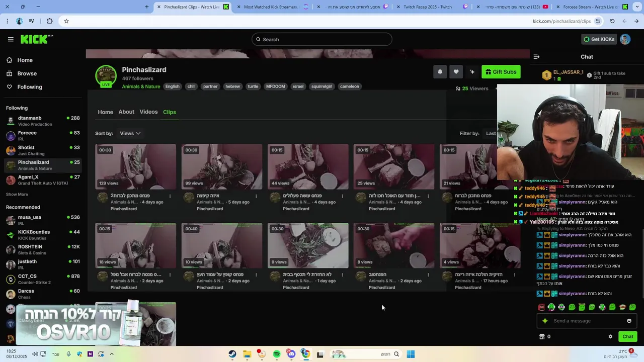644x362 pixels.
Task: Collapse the chat panel with arrow icon
Action: coord(536,57)
